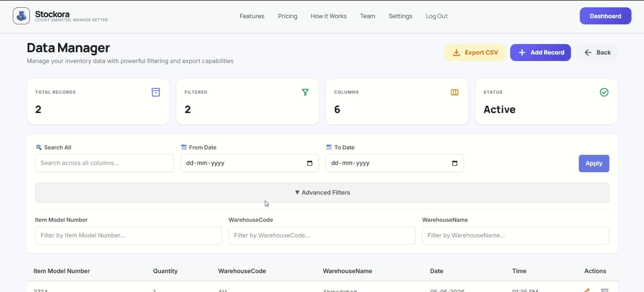This screenshot has width=644, height=292.
Task: Click the Active status value
Action: [x=500, y=110]
